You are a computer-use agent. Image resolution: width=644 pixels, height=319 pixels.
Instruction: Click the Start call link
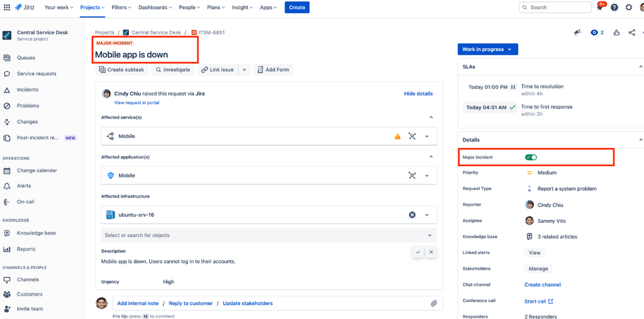tap(538, 301)
